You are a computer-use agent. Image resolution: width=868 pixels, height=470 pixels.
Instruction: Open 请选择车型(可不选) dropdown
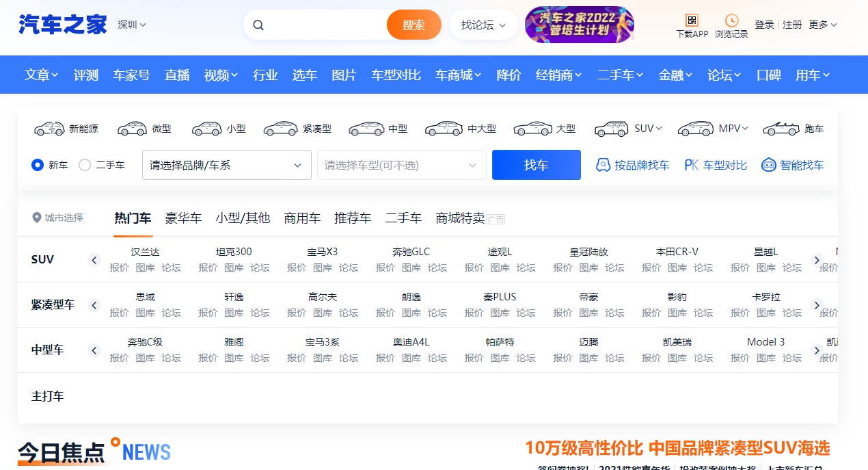click(x=402, y=165)
